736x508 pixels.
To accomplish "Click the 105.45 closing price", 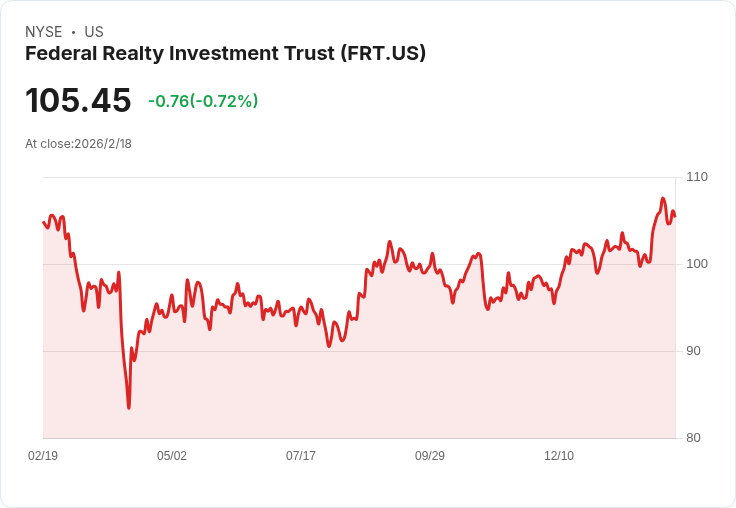I will pyautogui.click(x=78, y=101).
